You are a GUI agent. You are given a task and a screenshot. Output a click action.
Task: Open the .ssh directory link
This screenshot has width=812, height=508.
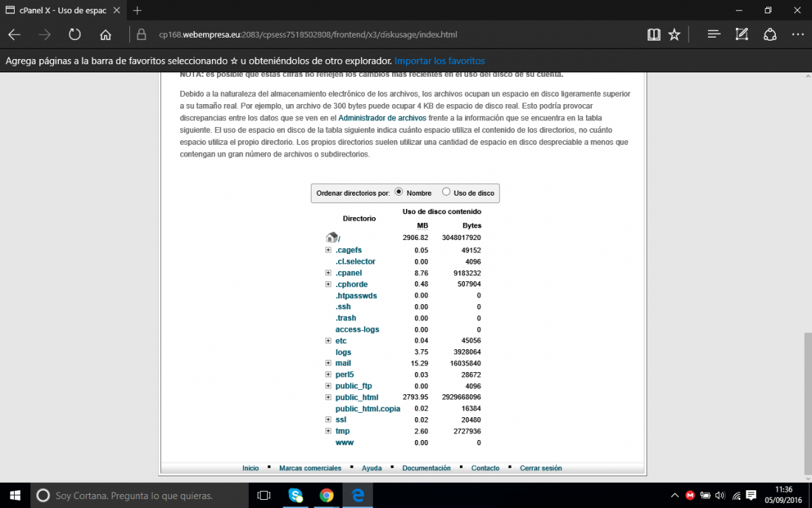pos(343,306)
